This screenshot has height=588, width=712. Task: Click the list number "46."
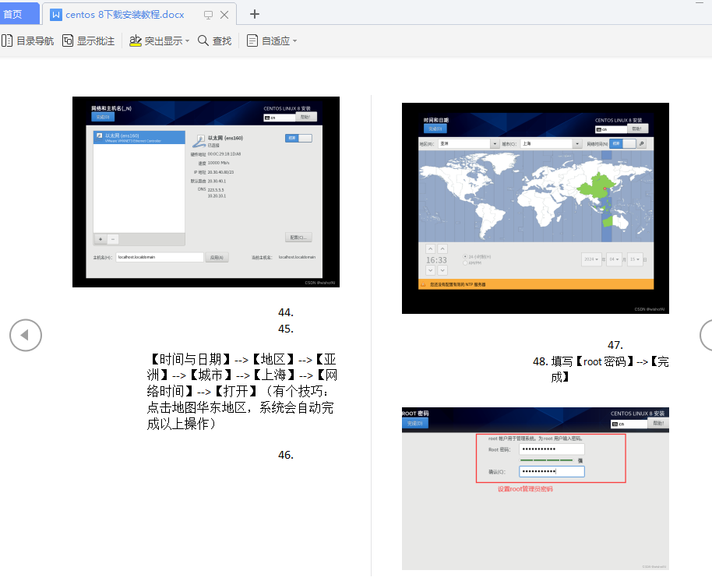286,455
